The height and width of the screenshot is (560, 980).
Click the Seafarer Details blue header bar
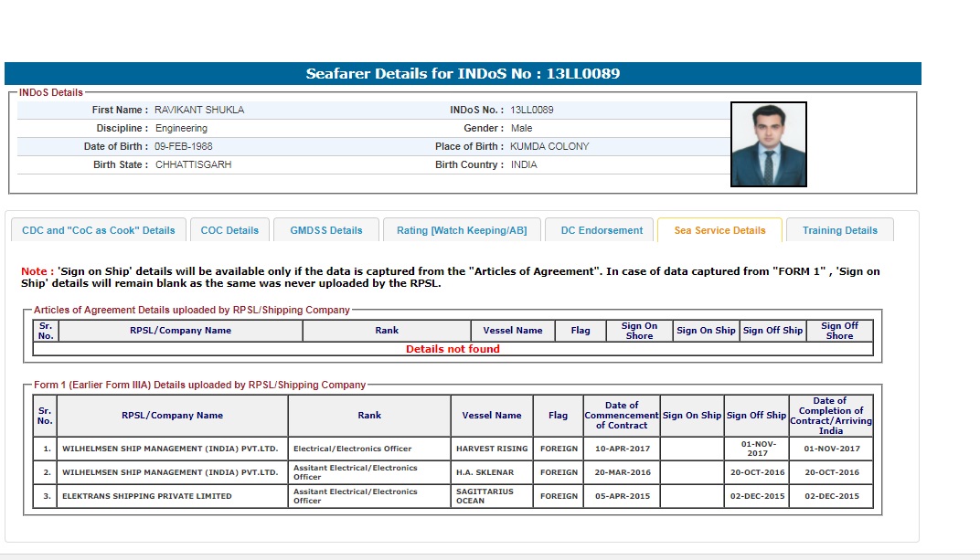463,74
